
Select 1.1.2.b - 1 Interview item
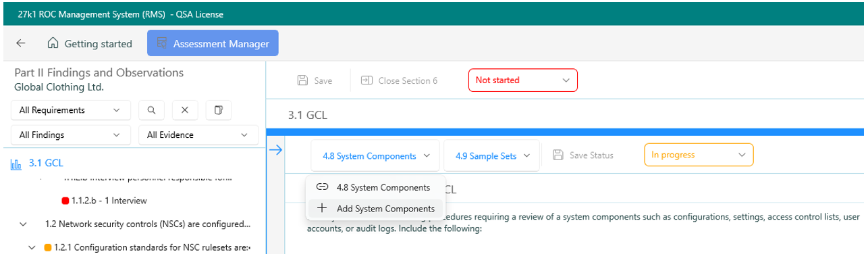(109, 201)
